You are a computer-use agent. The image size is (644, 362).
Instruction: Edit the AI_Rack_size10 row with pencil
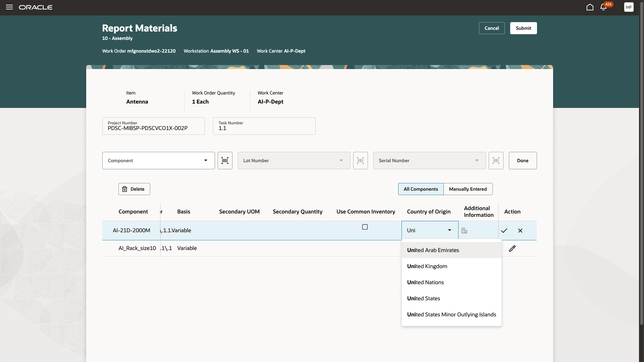[x=512, y=248]
